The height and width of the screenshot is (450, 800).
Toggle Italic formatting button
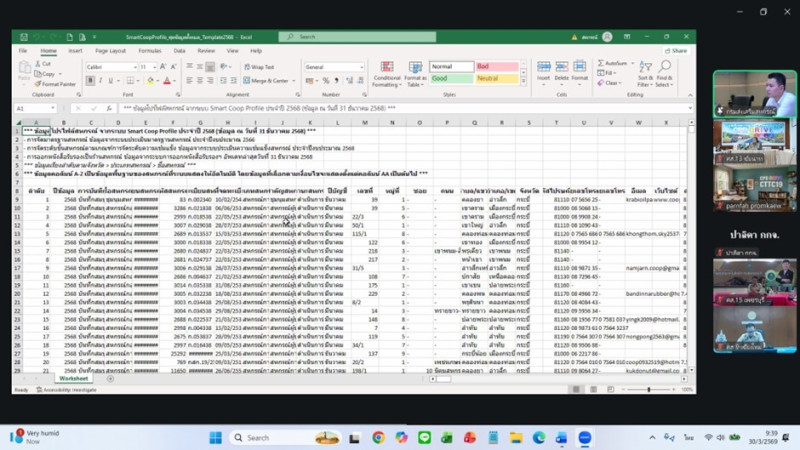[98, 80]
